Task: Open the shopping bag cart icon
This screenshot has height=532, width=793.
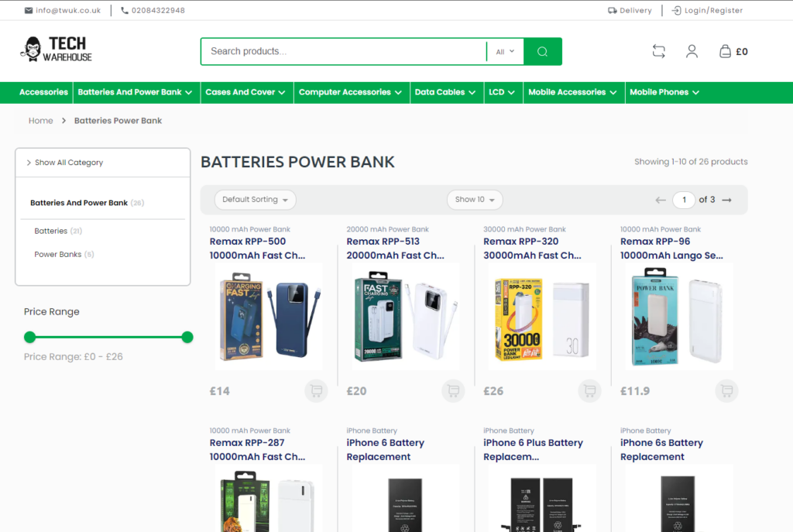Action: [725, 51]
